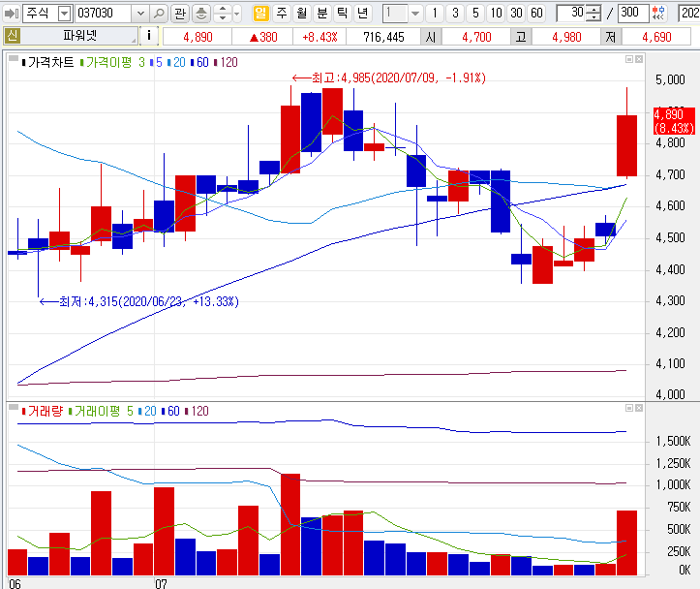Click the 20-day price moving average legend

click(x=176, y=63)
